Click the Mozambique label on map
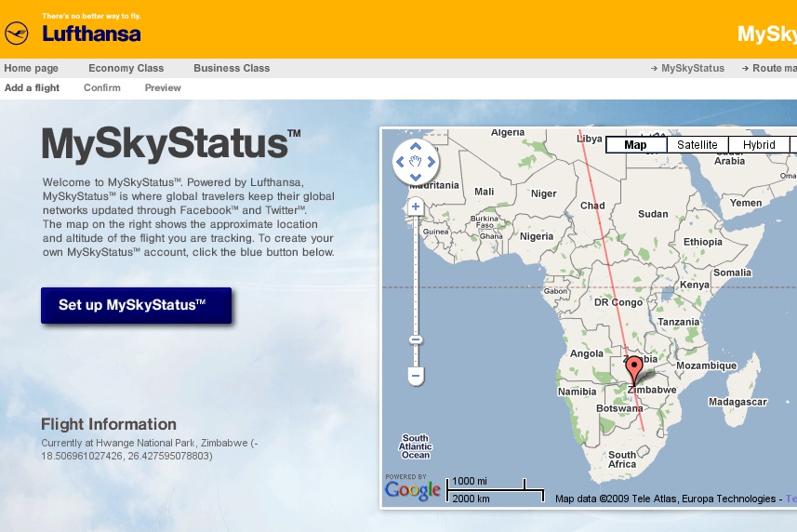Screen dimensions: 797x532 (x=706, y=366)
